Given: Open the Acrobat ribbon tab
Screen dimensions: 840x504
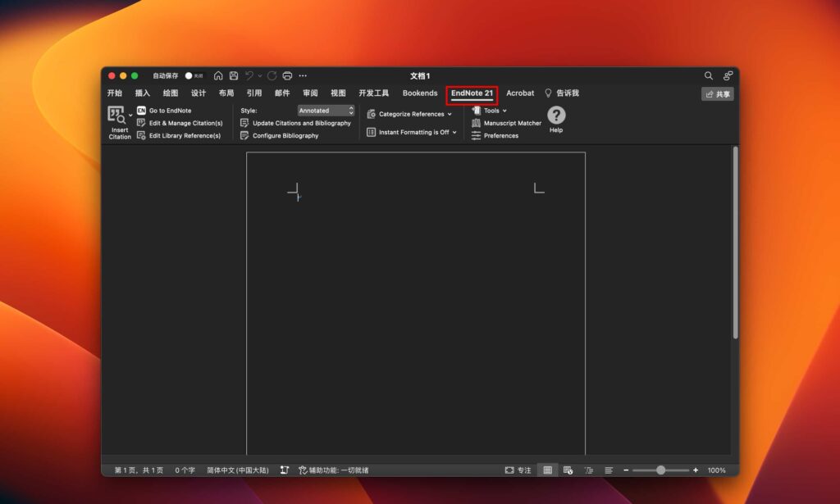Looking at the screenshot, I should [x=520, y=93].
